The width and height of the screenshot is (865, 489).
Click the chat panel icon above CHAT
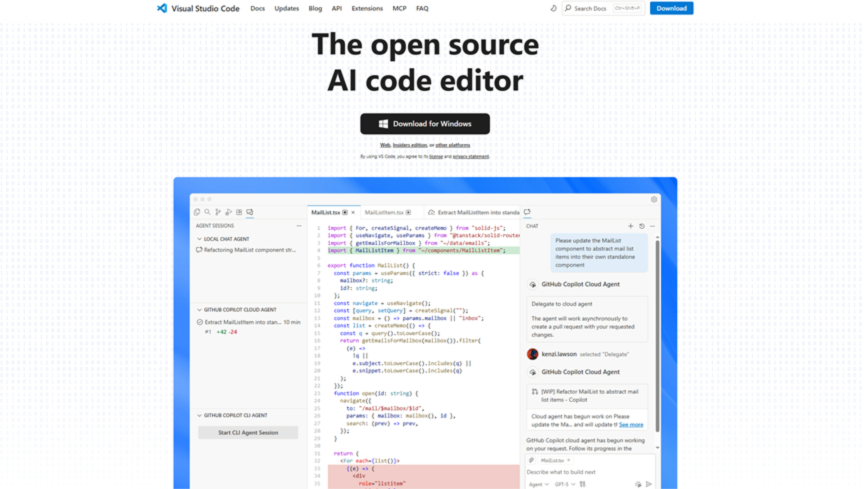pyautogui.click(x=527, y=212)
